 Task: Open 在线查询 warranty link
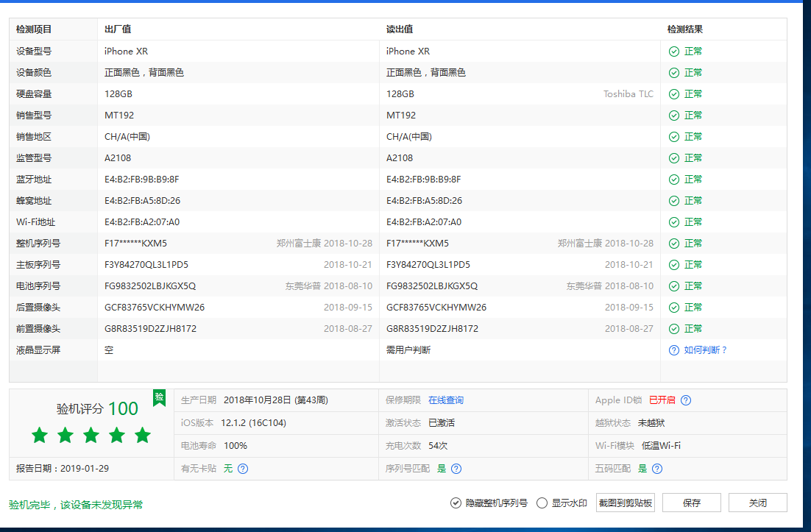tap(446, 400)
